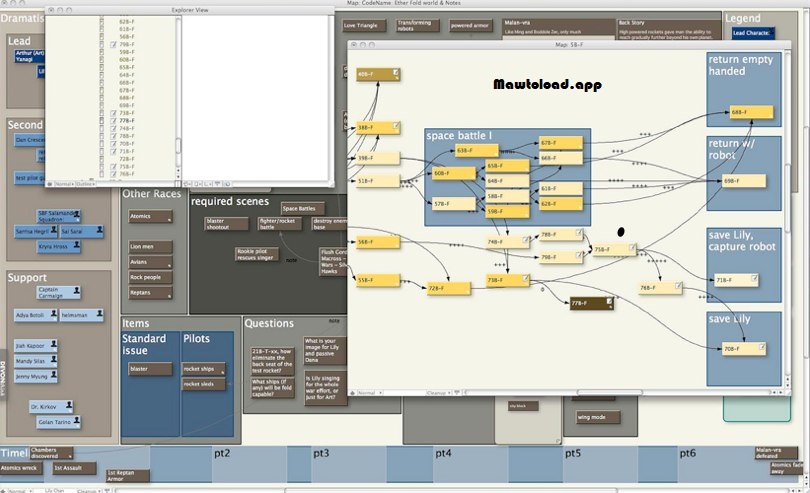Click the note icon on Explorer row 72B-F
Screen dimensions: 810x493
(102, 159)
